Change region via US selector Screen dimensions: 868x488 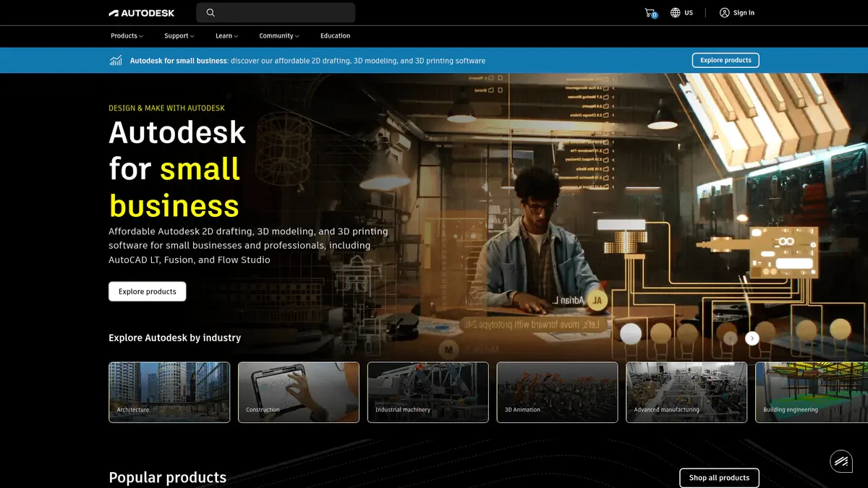[681, 12]
